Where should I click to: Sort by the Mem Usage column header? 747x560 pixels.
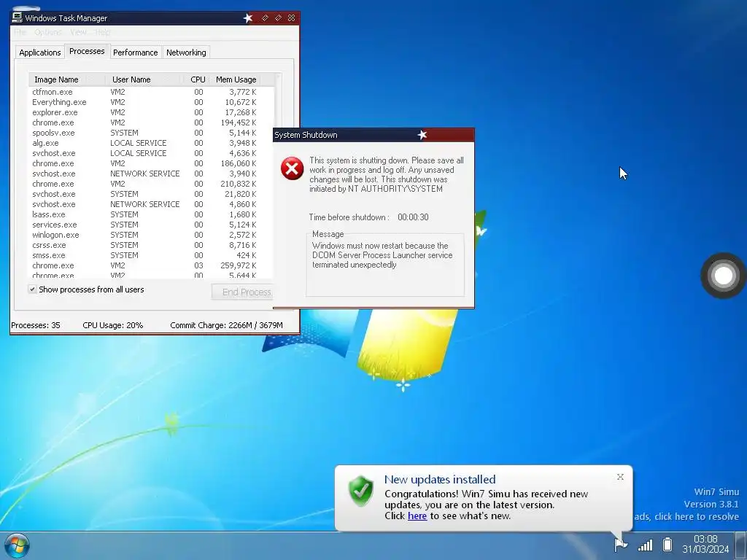[x=236, y=79]
